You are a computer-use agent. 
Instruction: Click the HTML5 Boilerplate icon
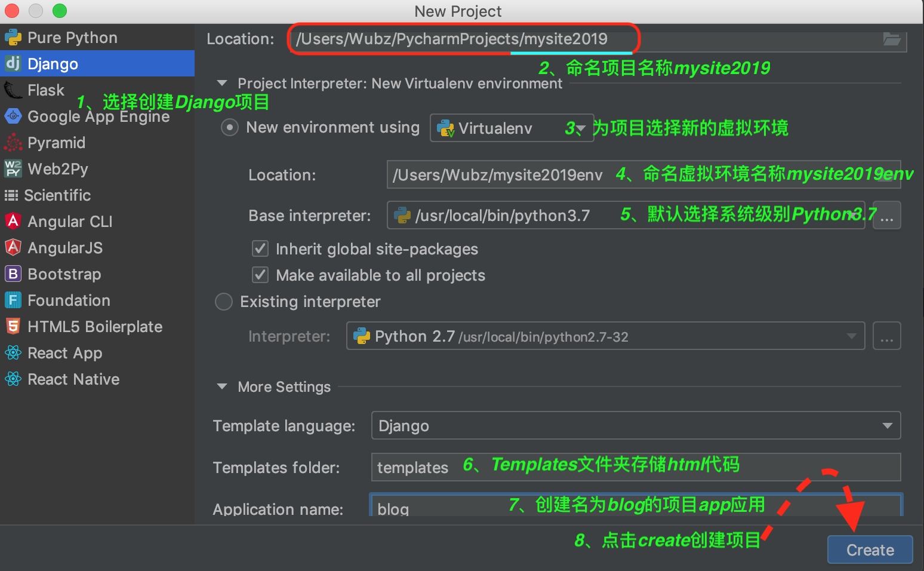pyautogui.click(x=13, y=326)
